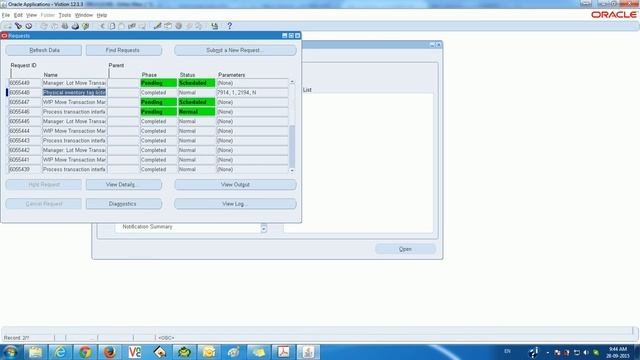This screenshot has height=360, width=640.
Task: Click 'Notification Summary' in background window
Action: (147, 227)
